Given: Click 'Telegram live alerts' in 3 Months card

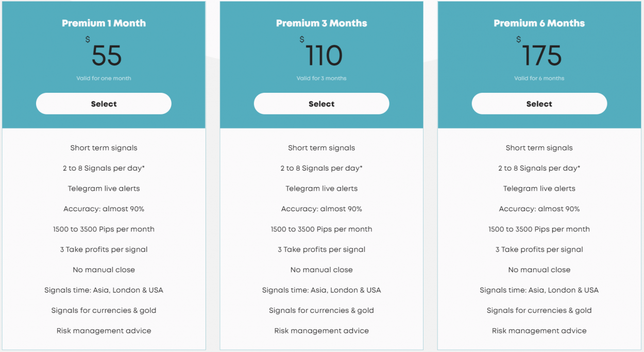Looking at the screenshot, I should tap(321, 189).
